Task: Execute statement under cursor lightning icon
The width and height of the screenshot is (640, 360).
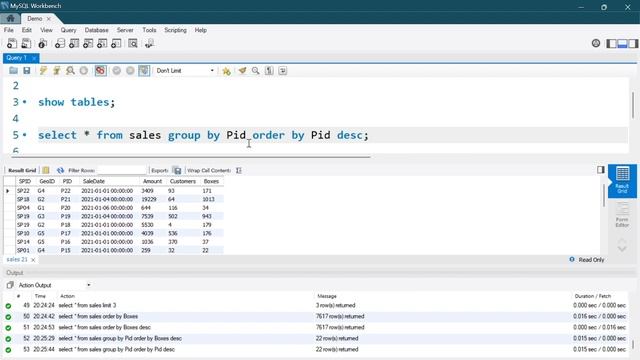Action: tap(57, 71)
